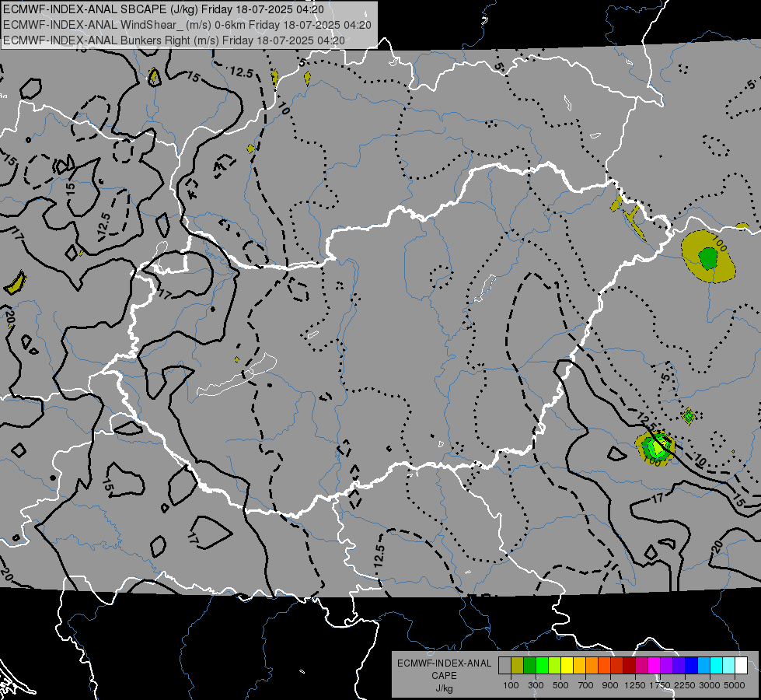761x700 pixels.
Task: Select the dark red legend swatch
Action: [x=629, y=666]
